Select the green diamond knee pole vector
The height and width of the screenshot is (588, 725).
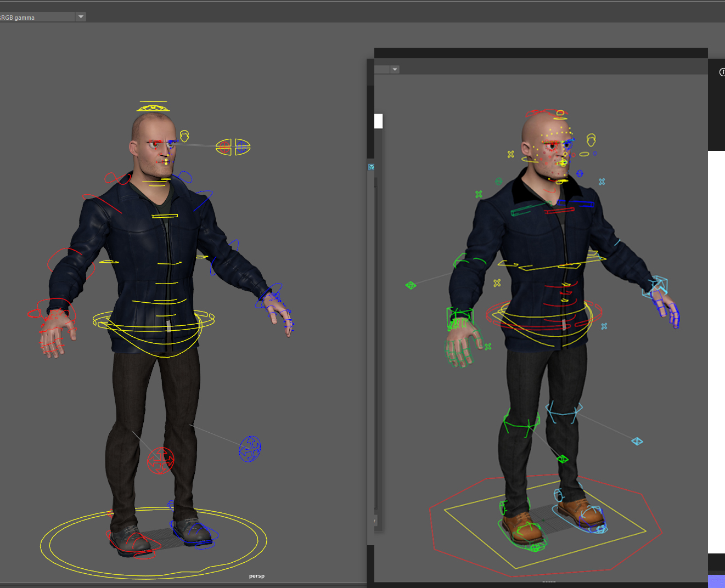pos(563,459)
